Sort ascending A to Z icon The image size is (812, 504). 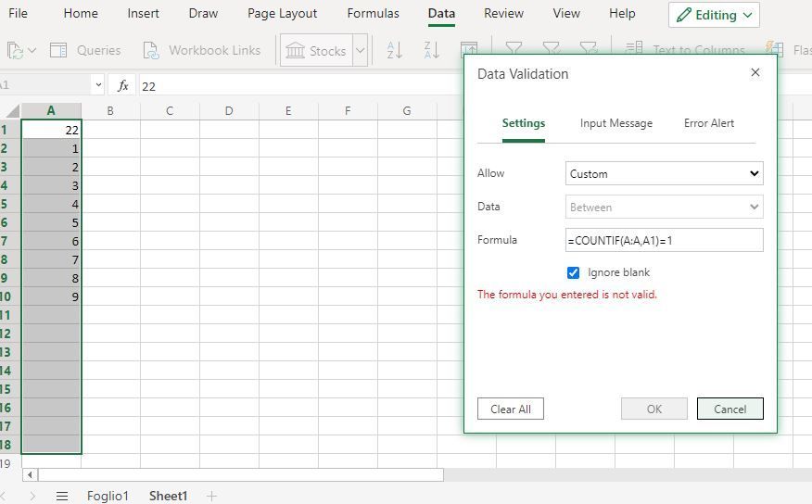(x=395, y=50)
